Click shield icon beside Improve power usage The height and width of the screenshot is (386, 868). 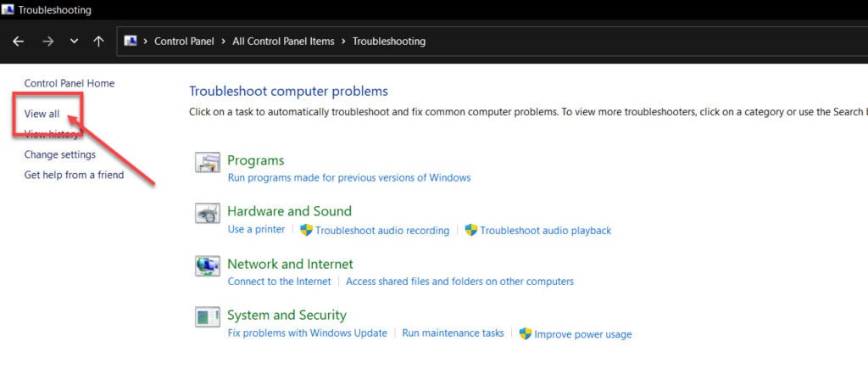pos(526,333)
